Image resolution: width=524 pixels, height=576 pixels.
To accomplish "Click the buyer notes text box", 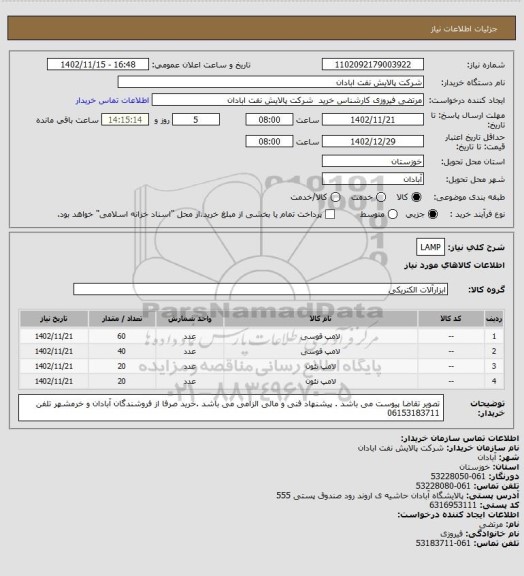I will coord(231,408).
